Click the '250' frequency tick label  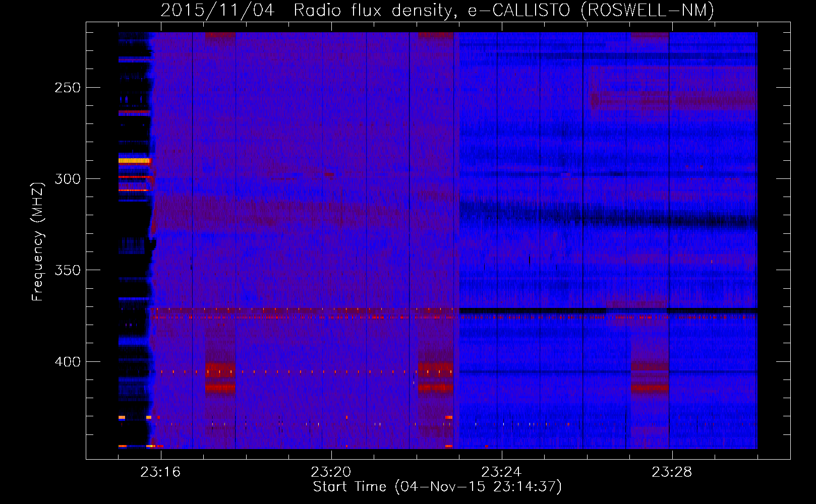68,88
